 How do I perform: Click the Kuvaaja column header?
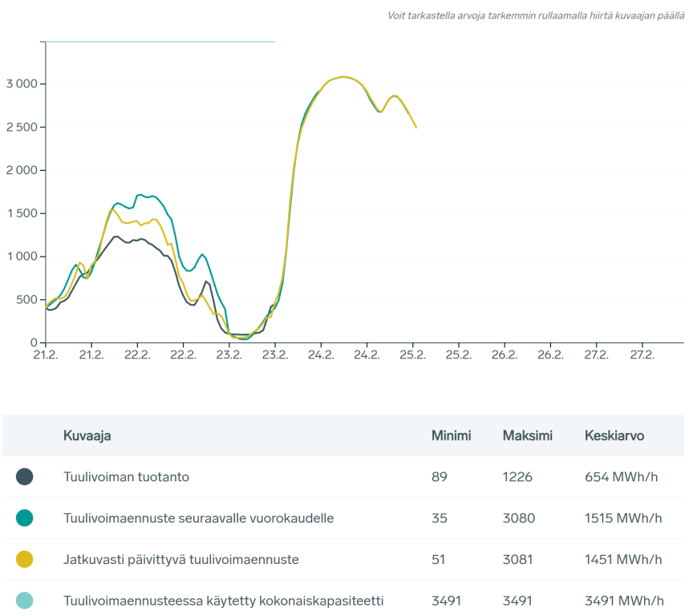point(87,436)
